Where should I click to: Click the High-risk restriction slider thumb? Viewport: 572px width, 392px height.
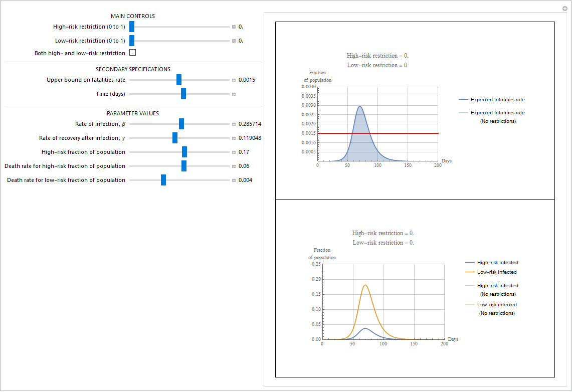pos(132,27)
